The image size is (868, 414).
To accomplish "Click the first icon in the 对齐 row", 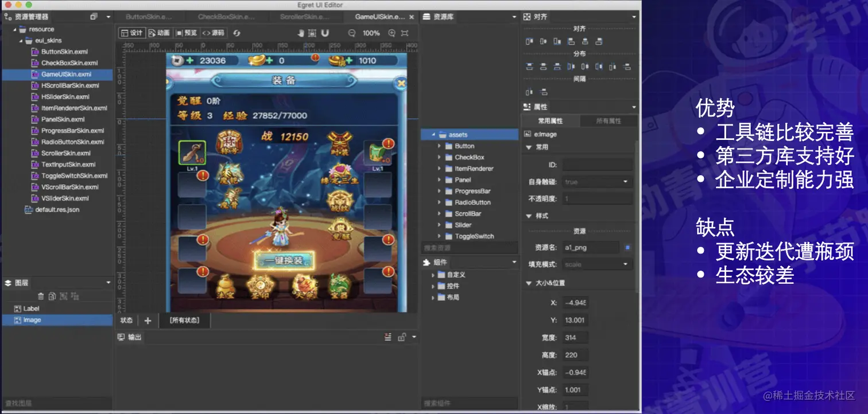I will pos(529,41).
